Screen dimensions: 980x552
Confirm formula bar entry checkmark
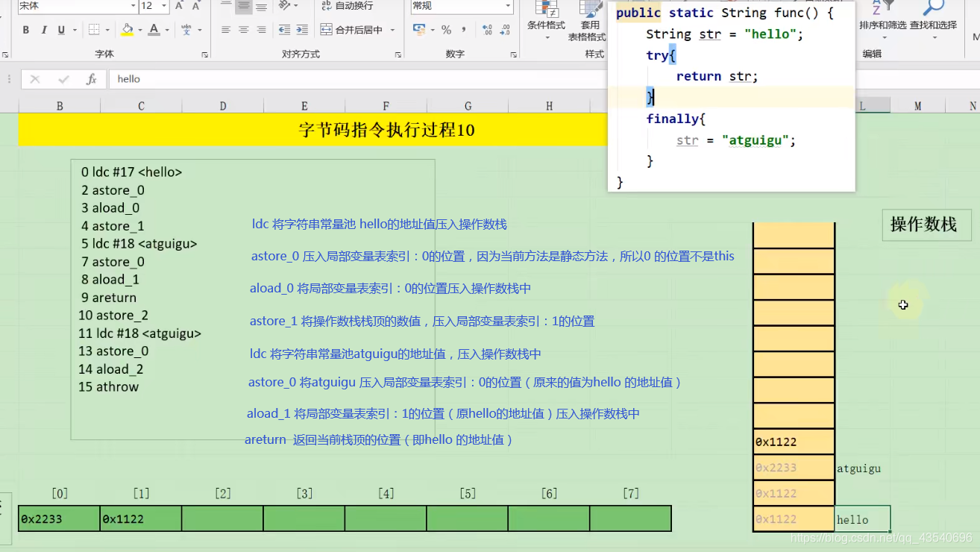tap(63, 79)
